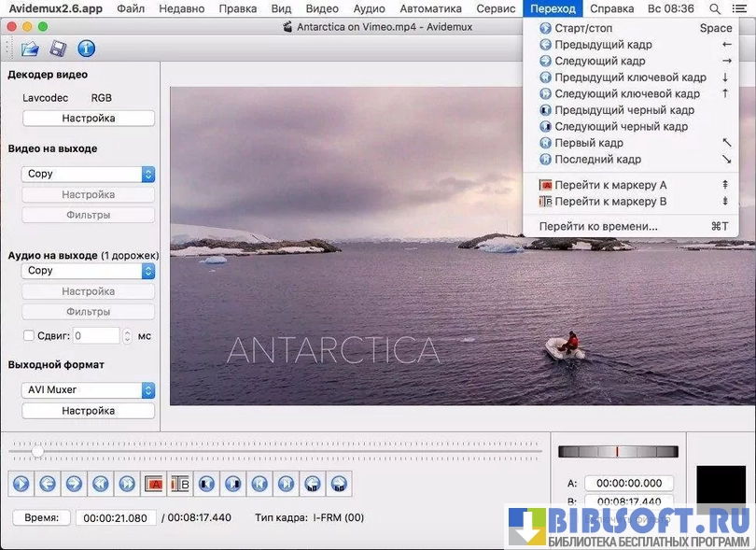Open the Сервис menu in the menu bar

pos(495,8)
